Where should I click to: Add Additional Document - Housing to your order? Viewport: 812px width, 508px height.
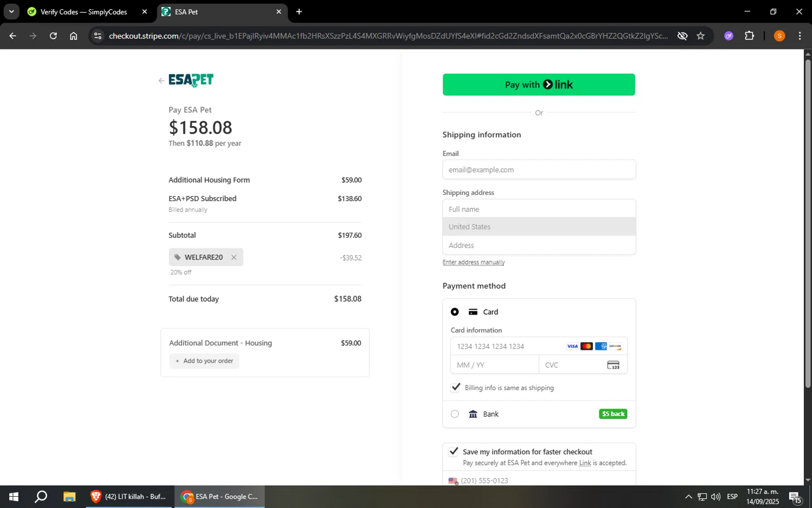(x=204, y=361)
